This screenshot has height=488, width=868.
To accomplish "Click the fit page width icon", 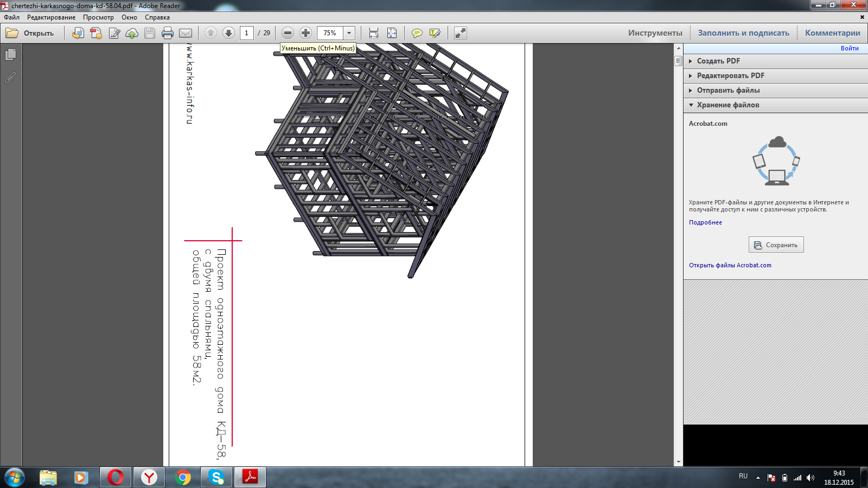I will 374,33.
